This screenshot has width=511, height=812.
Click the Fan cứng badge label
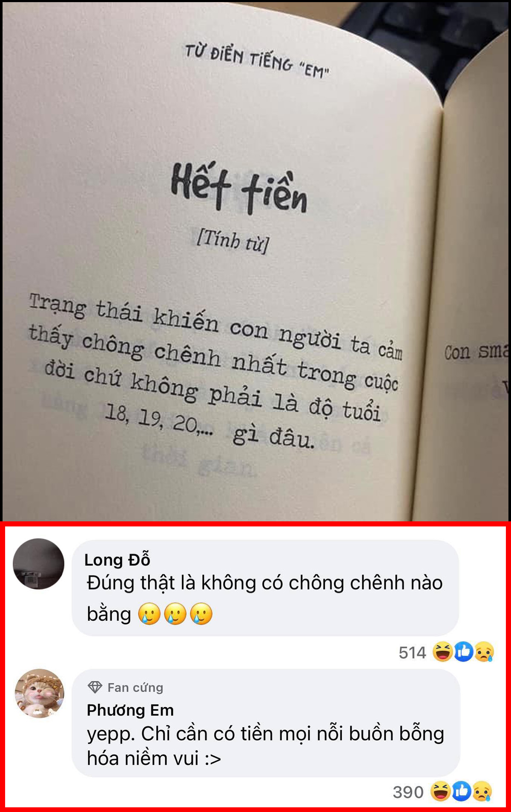pos(135,687)
